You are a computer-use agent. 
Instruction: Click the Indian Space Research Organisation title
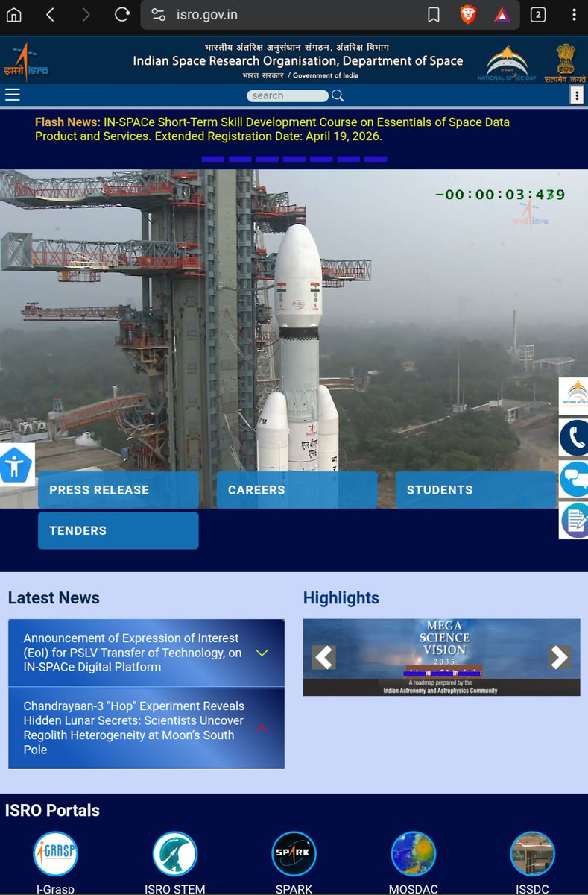[x=298, y=61]
